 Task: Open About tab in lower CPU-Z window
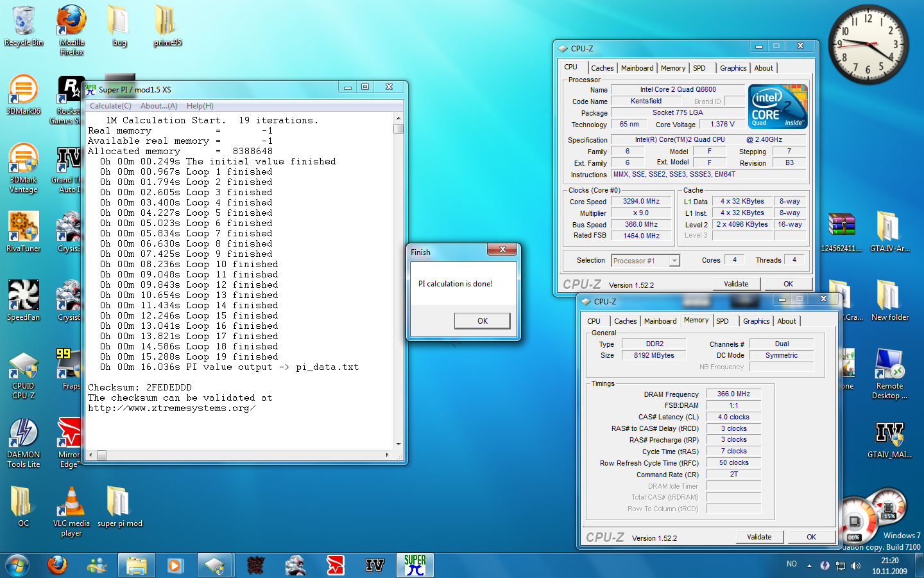pos(787,321)
